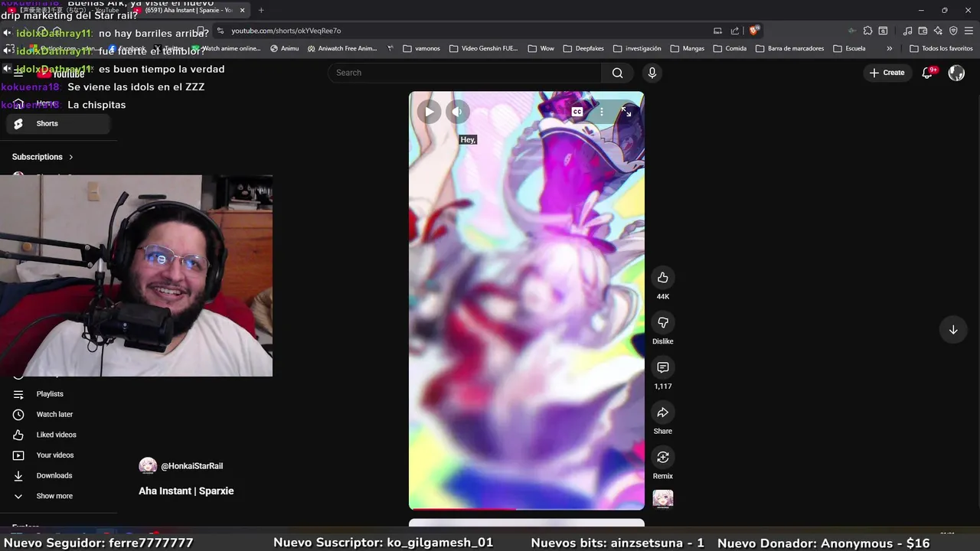The height and width of the screenshot is (551, 980).
Task: Expand the Short to fullscreen
Action: click(626, 112)
